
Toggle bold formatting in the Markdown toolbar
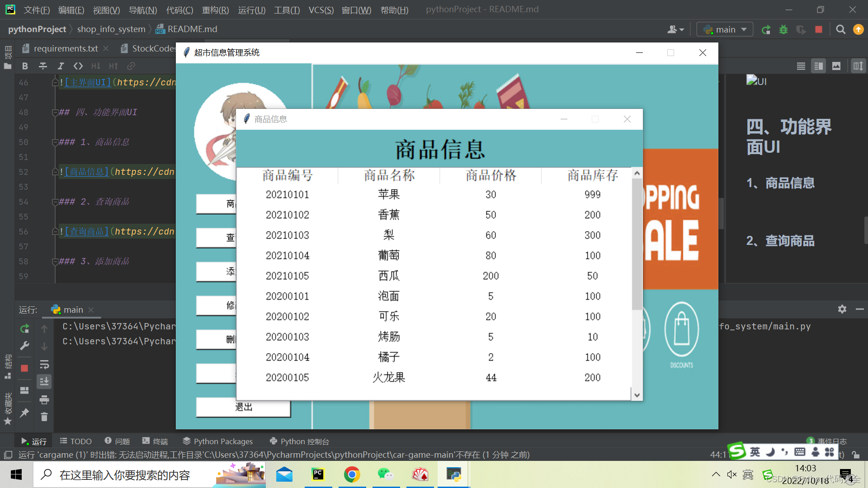point(25,66)
